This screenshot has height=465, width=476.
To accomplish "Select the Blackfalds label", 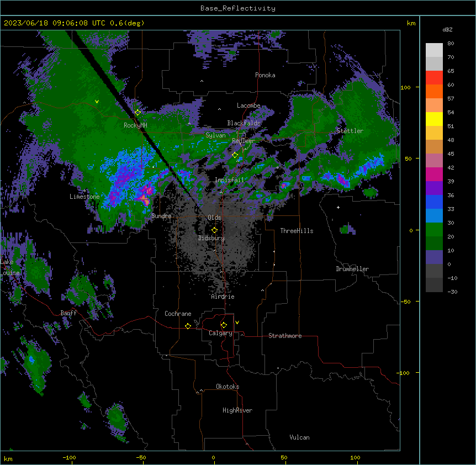I will tap(244, 123).
